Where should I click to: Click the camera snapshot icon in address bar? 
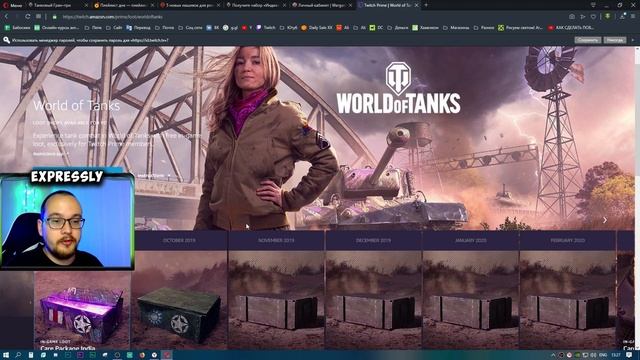click(572, 17)
